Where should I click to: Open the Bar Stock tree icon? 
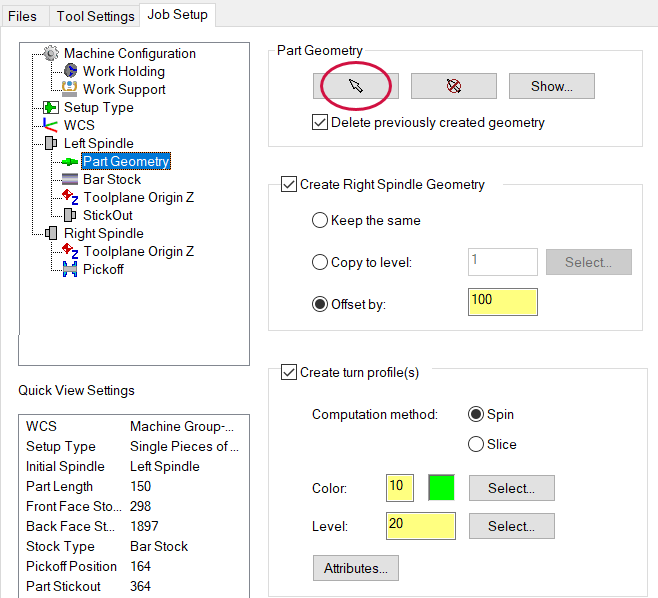point(70,179)
